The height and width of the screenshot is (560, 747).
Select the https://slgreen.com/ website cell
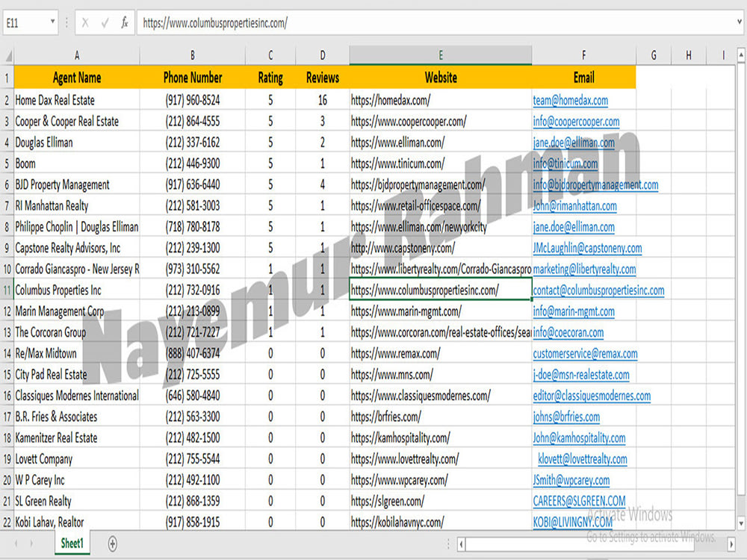coord(441,501)
